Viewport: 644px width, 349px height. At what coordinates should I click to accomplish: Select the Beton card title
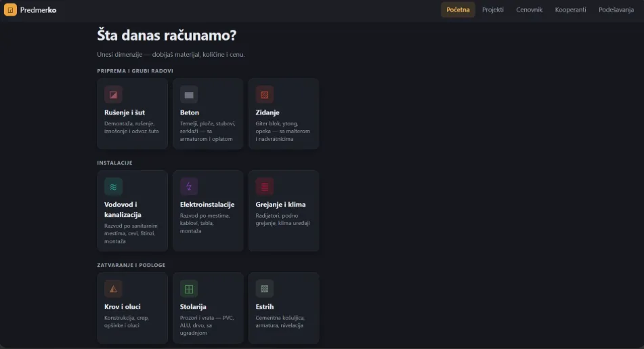(x=190, y=112)
